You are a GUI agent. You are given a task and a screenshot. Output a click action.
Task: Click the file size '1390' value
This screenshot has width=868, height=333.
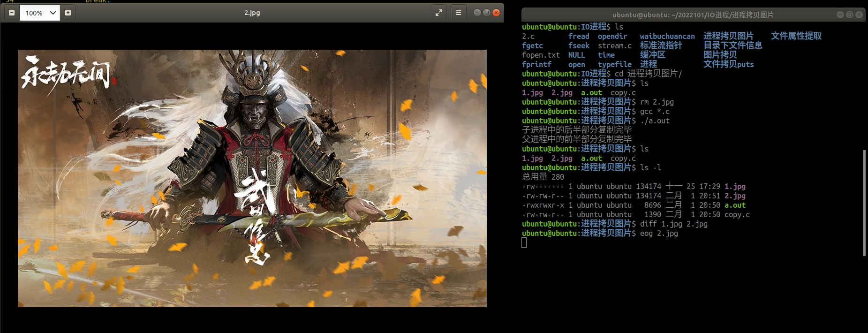(x=653, y=214)
